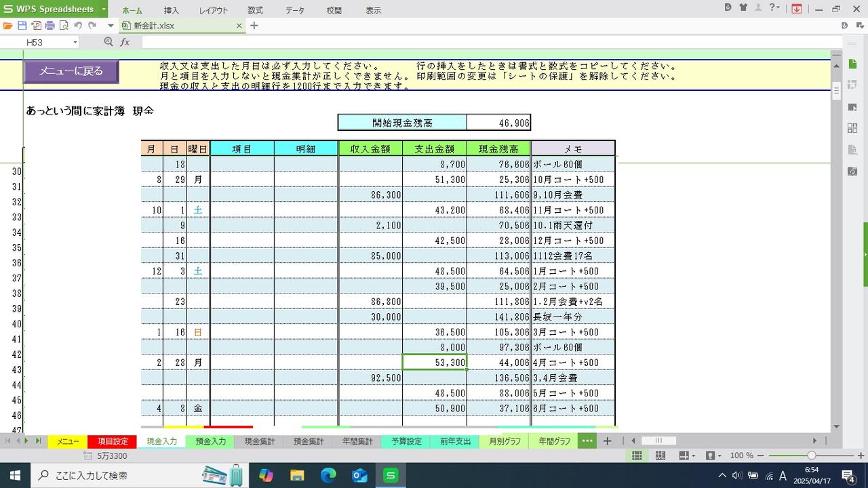
Task: Click the horizontal scrollbar thumb
Action: 658,441
